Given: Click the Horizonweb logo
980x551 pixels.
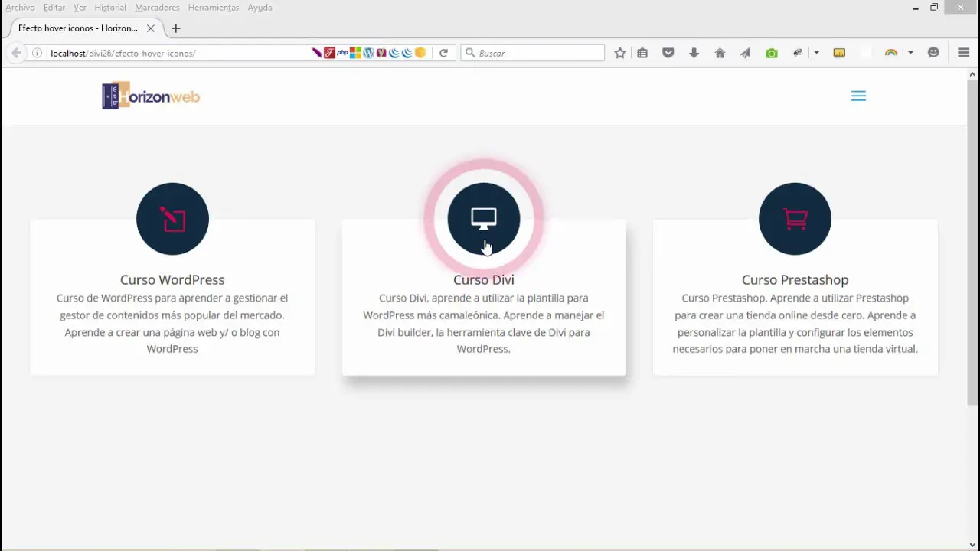Looking at the screenshot, I should [x=151, y=96].
